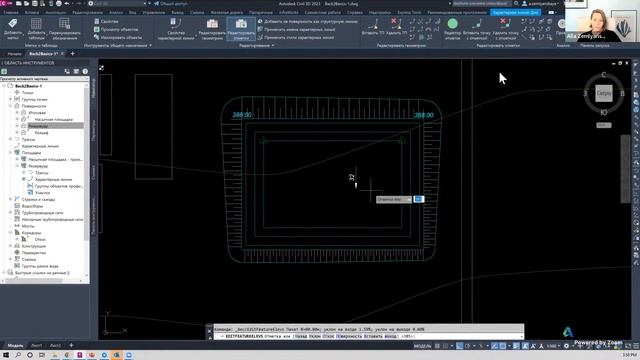Select Характерные линии under Резервуар site
640x360 pixels.
53,180
